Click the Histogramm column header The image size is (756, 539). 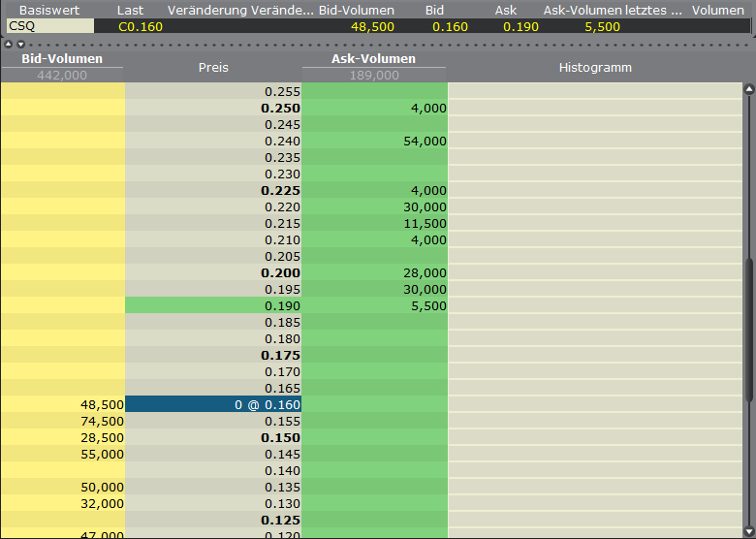tap(595, 68)
